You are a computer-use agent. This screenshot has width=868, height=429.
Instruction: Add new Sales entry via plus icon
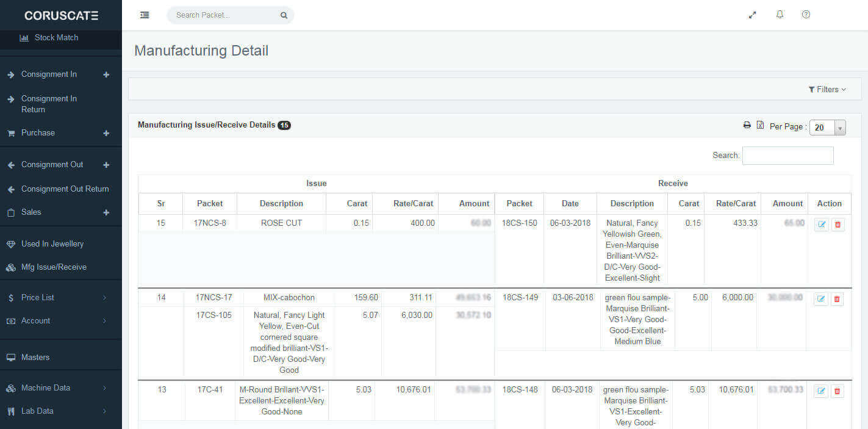[x=106, y=212]
